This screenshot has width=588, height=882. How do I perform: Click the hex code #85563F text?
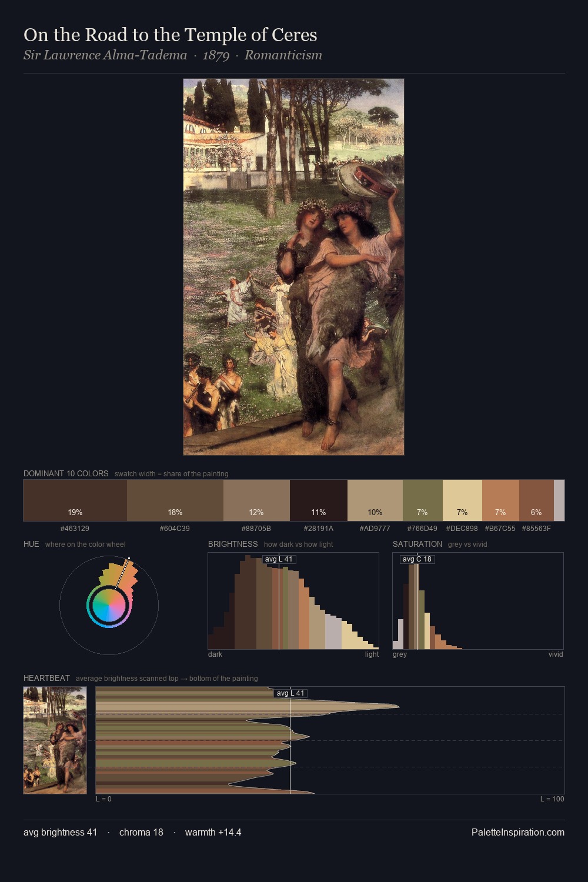point(536,529)
